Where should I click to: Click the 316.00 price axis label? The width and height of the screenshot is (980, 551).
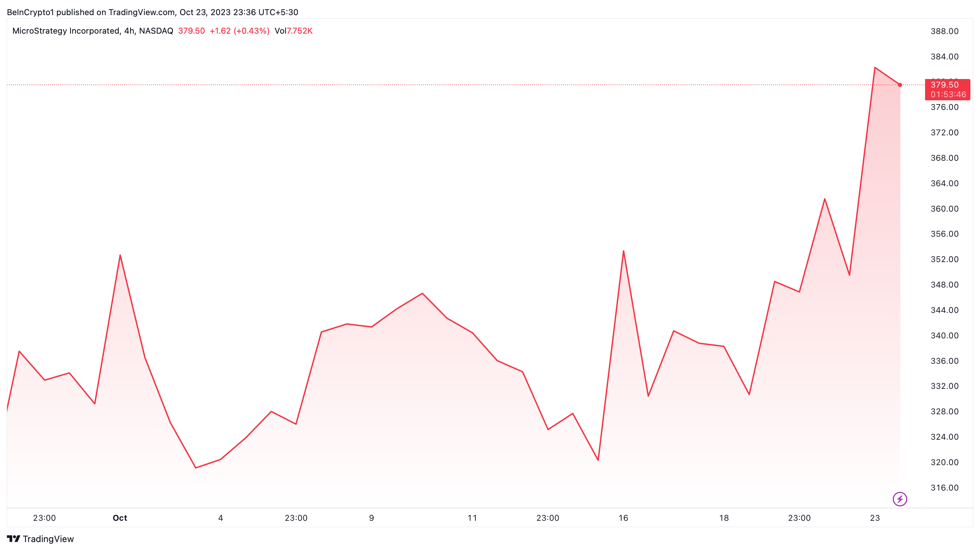(944, 487)
